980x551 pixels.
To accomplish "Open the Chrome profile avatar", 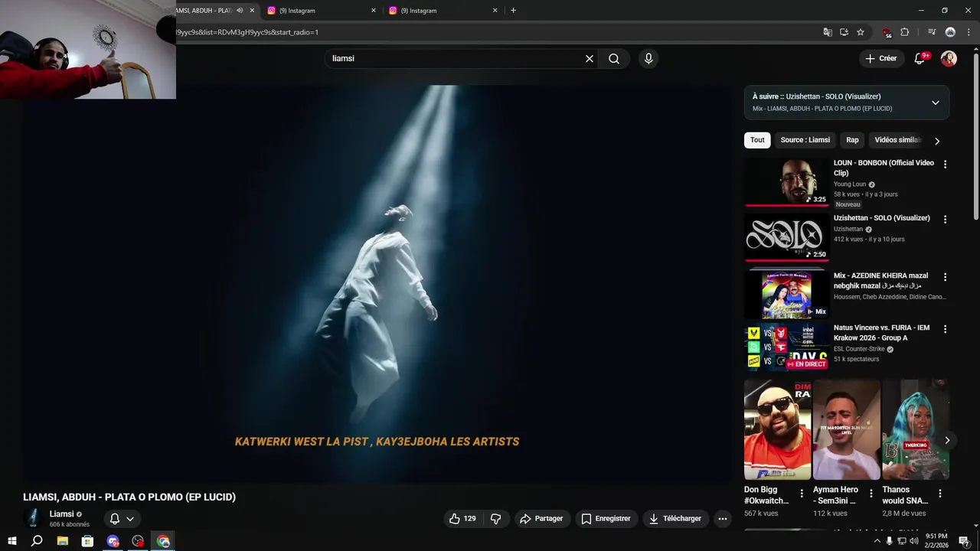I will click(x=950, y=32).
